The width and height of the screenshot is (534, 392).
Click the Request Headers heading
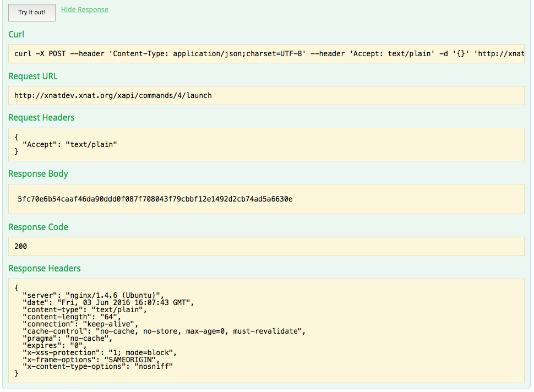[41, 117]
